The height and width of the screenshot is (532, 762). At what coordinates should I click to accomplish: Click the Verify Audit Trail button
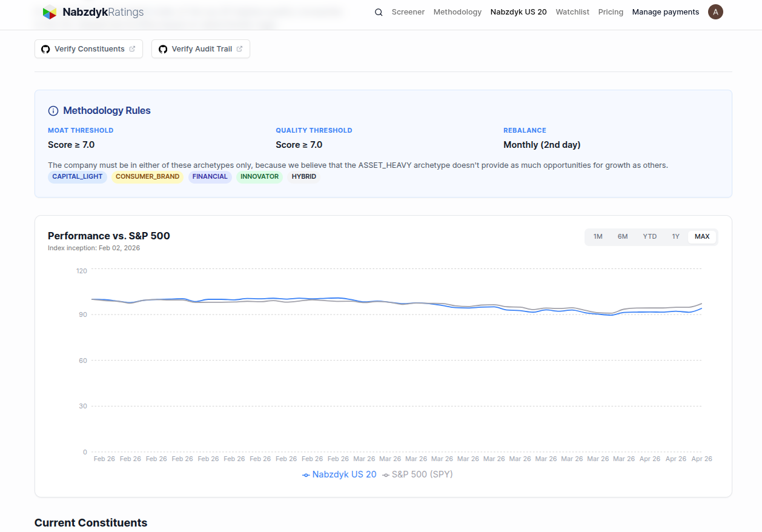tap(200, 49)
